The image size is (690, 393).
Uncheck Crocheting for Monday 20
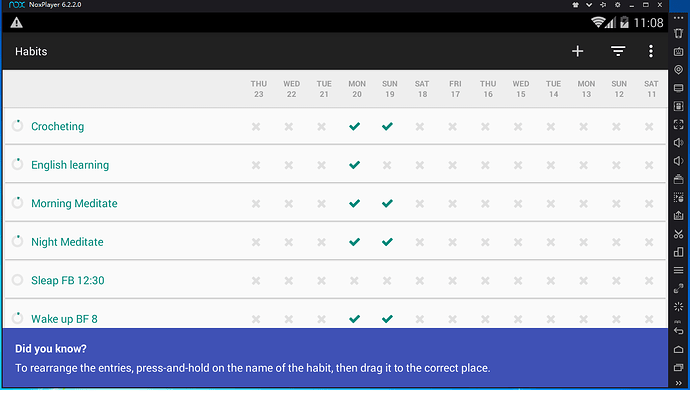[354, 126]
